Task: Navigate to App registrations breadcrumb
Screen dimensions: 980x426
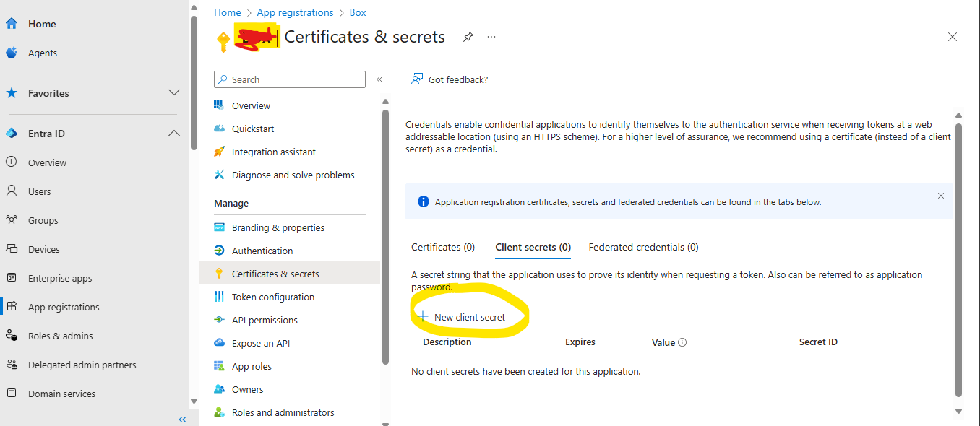Action: [295, 12]
